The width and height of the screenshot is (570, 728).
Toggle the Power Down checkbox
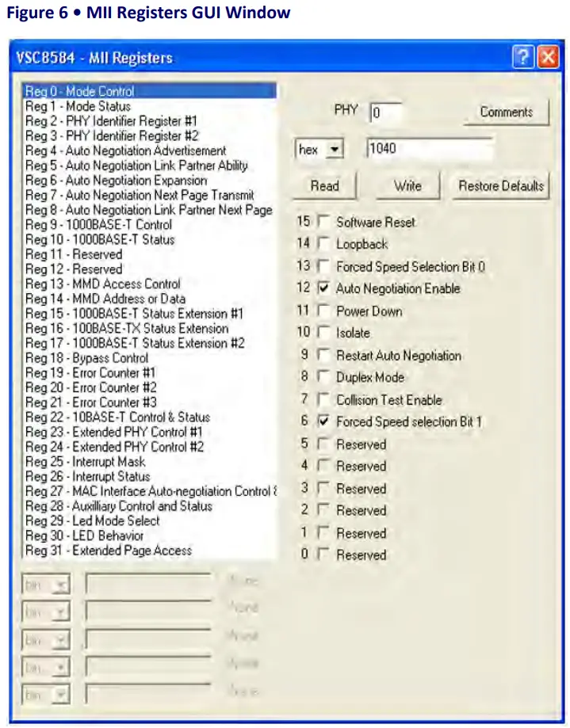tap(323, 311)
